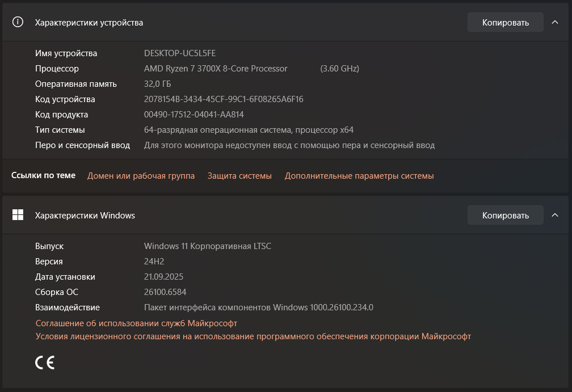Click the Windows logo icon

tap(18, 215)
